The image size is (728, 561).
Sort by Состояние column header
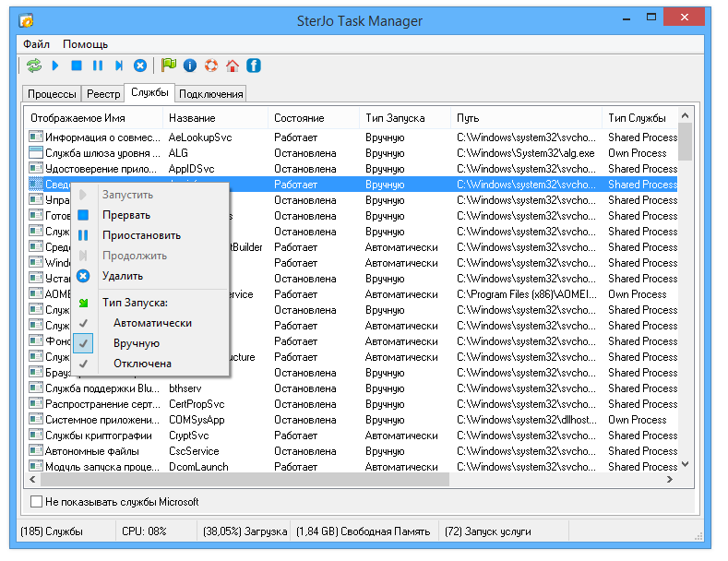314,118
